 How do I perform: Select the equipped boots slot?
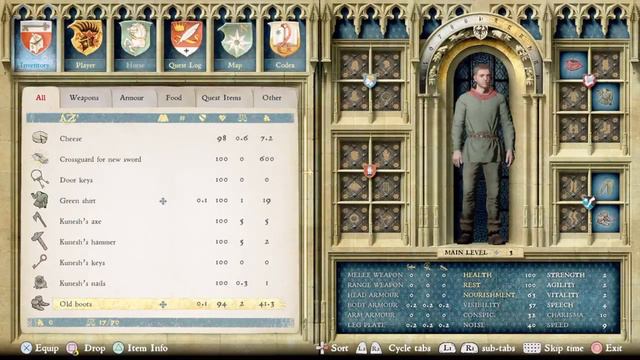pyautogui.click(x=606, y=219)
